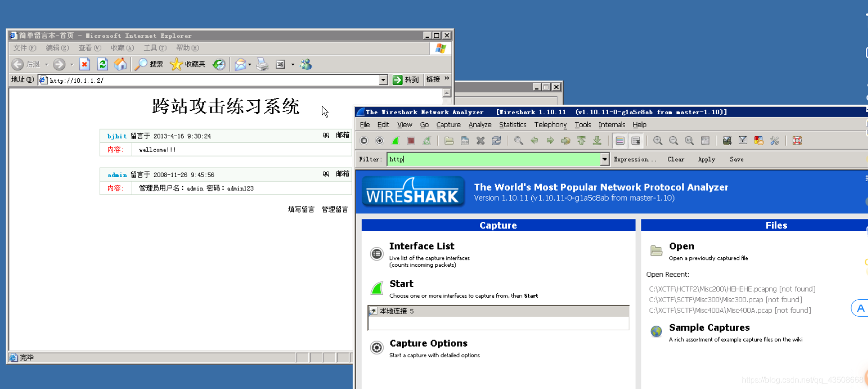
Task: Open IE forward button history dropdown arrow
Action: 71,64
